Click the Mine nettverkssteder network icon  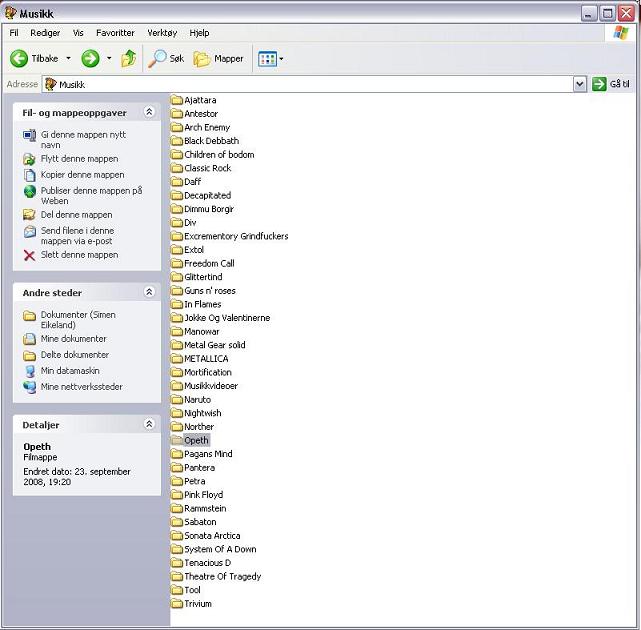pos(29,387)
